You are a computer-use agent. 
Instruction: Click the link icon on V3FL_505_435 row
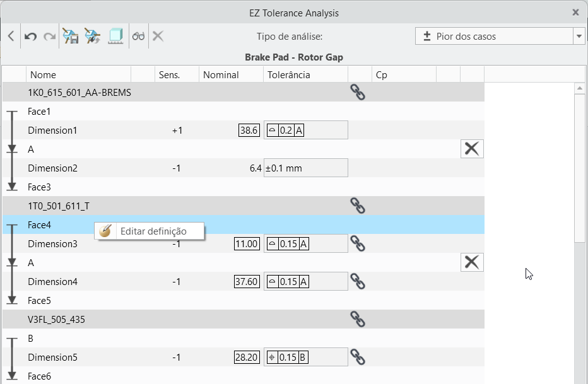click(358, 319)
